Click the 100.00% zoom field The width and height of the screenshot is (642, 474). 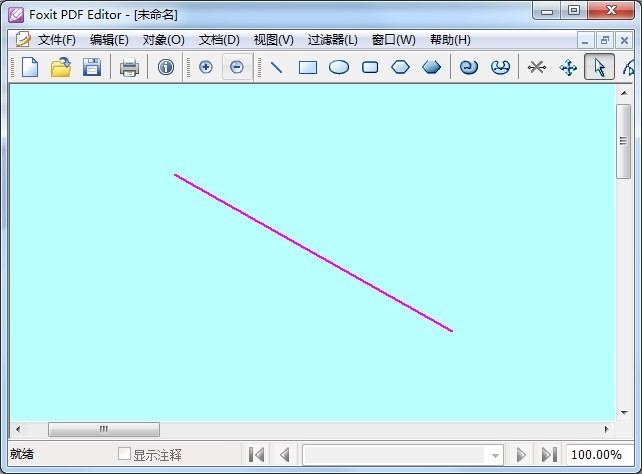(x=599, y=454)
